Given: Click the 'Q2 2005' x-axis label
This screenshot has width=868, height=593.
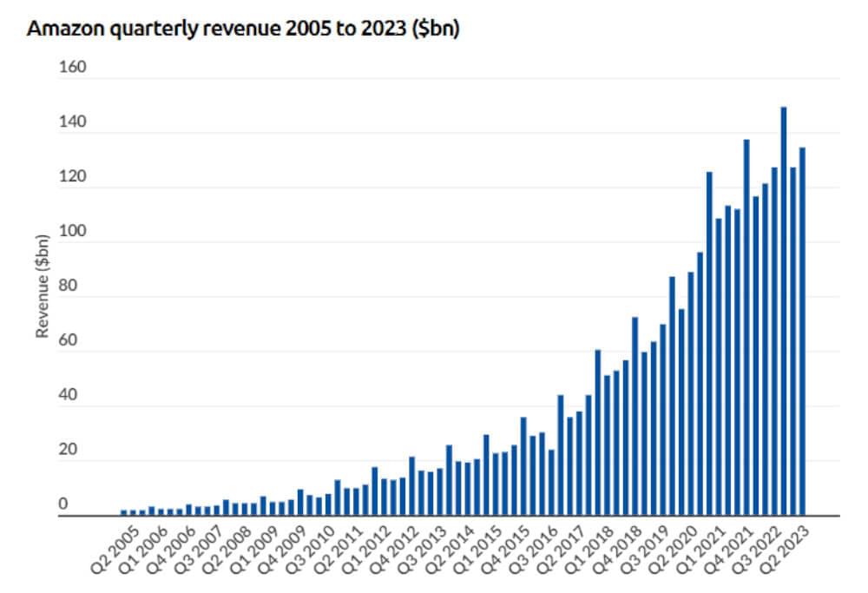Looking at the screenshot, I should (x=113, y=549).
